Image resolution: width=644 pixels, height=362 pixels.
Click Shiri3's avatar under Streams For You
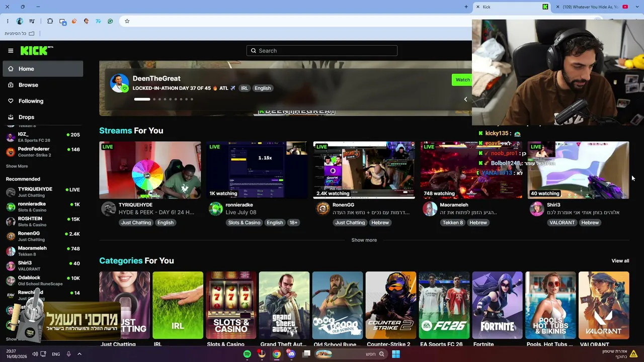[x=537, y=209]
